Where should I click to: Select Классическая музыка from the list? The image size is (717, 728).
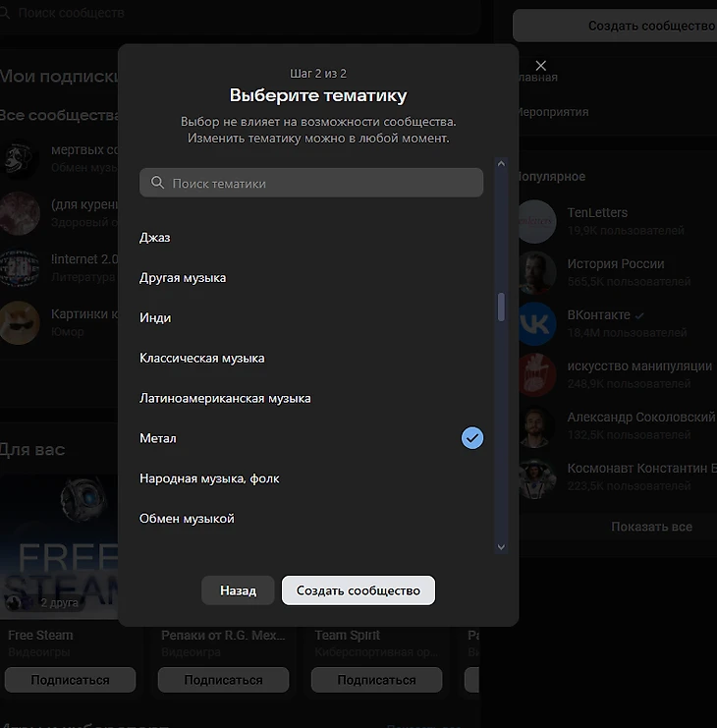point(202,359)
